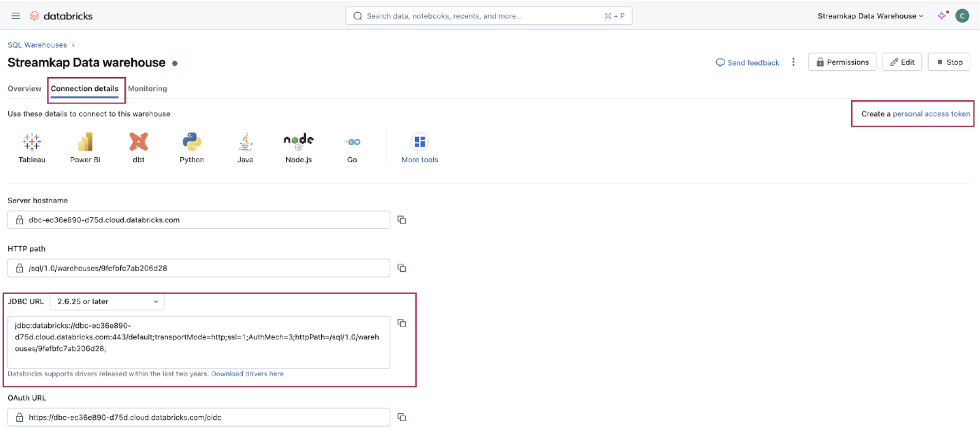Click the 'Use these details to connect' text

89,114
